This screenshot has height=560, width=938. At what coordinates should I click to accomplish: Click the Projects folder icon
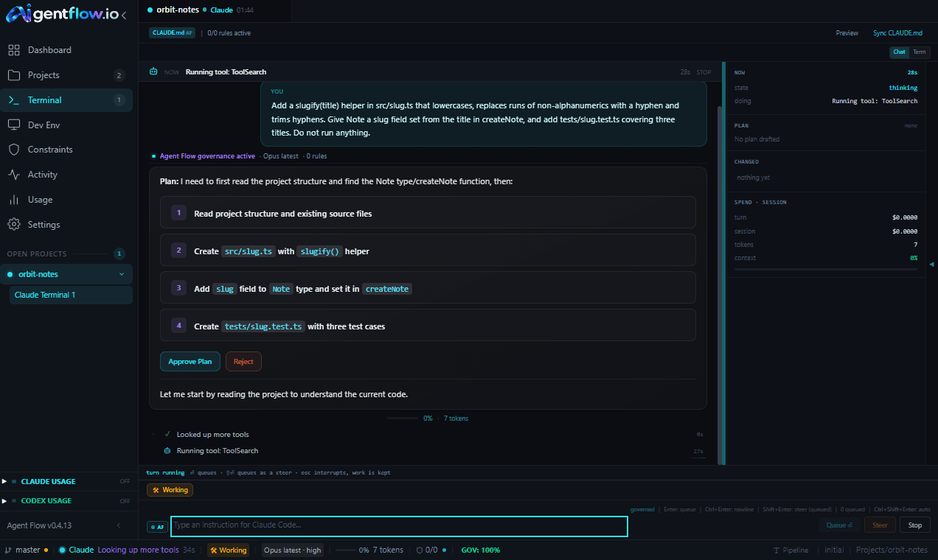tap(13, 75)
